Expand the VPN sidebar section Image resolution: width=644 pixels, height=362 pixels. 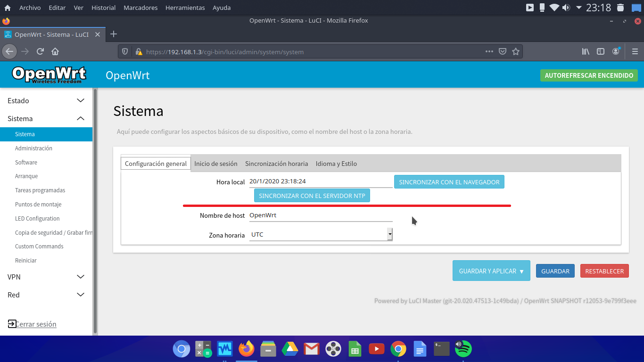46,277
